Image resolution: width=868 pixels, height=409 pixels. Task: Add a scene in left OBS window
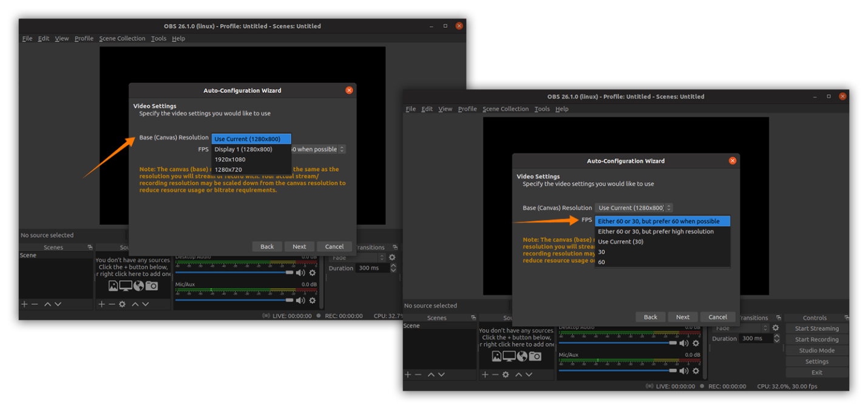tap(24, 304)
